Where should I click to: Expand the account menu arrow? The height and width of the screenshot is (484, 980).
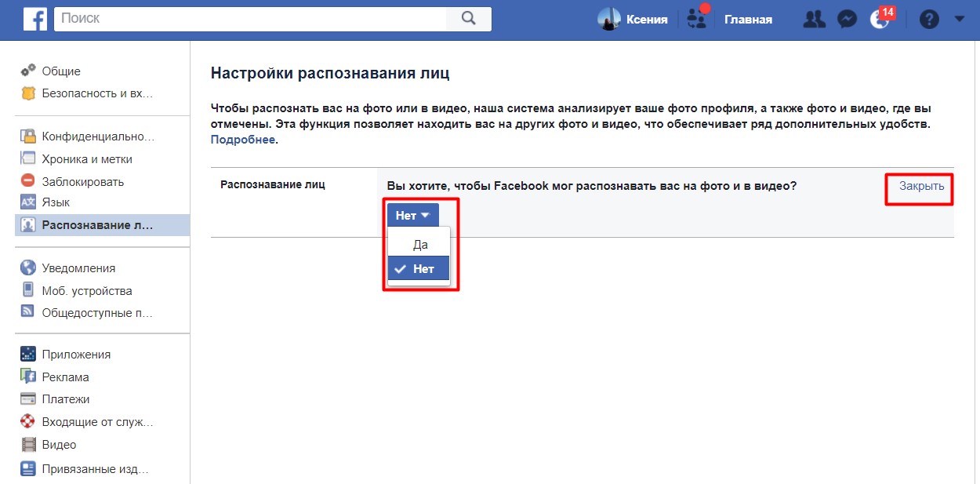click(x=959, y=19)
